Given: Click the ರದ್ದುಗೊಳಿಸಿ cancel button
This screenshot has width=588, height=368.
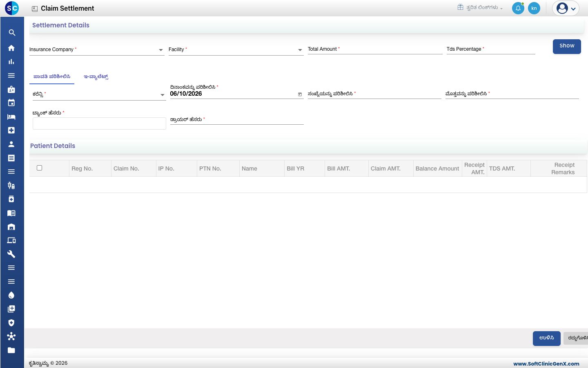Looking at the screenshot, I should 576,338.
